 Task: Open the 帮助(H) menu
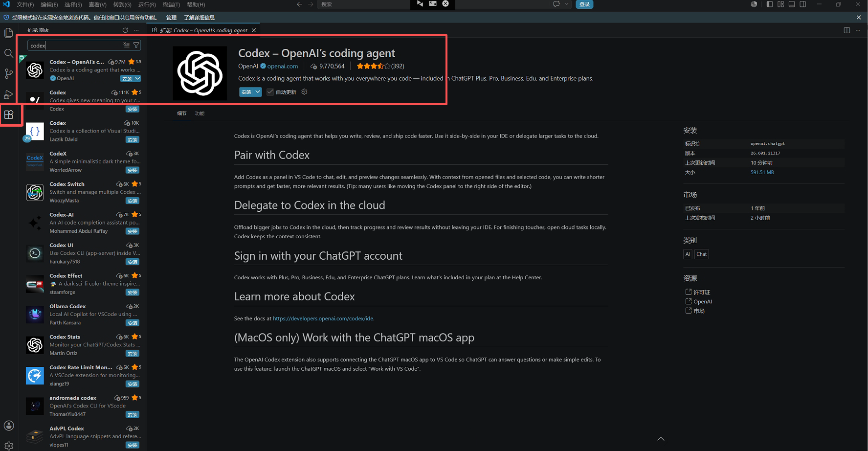[196, 4]
